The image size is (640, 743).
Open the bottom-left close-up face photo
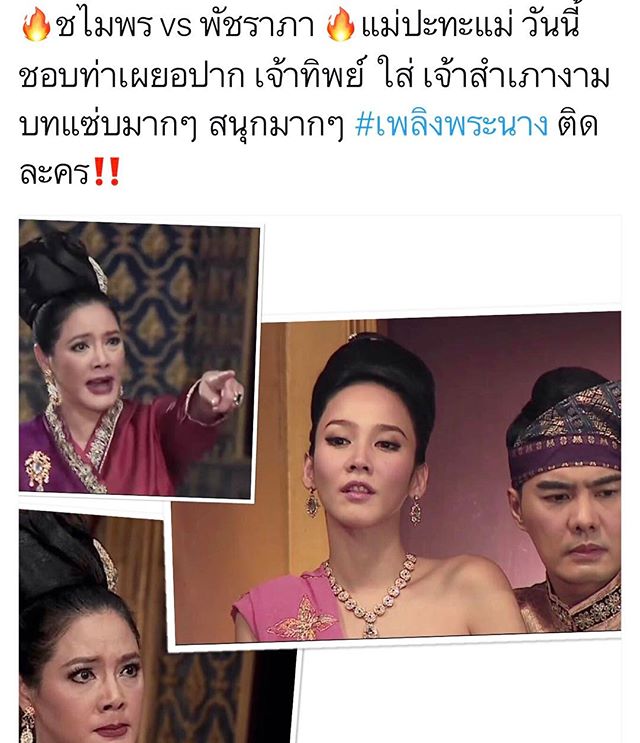coord(156,627)
